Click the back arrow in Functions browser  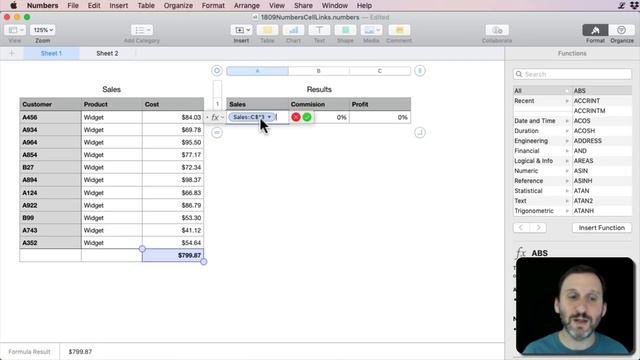pyautogui.click(x=521, y=228)
